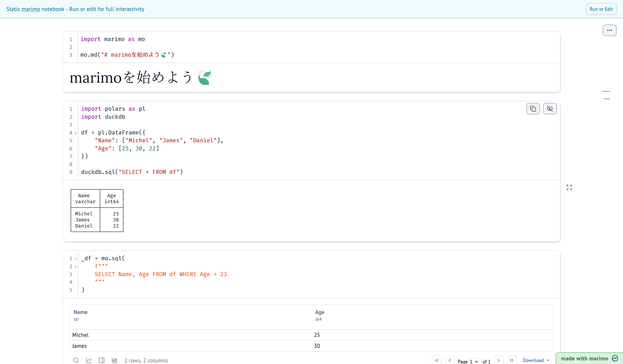Go to the first table page
Viewport: 623px width, 364px height.
point(437,360)
